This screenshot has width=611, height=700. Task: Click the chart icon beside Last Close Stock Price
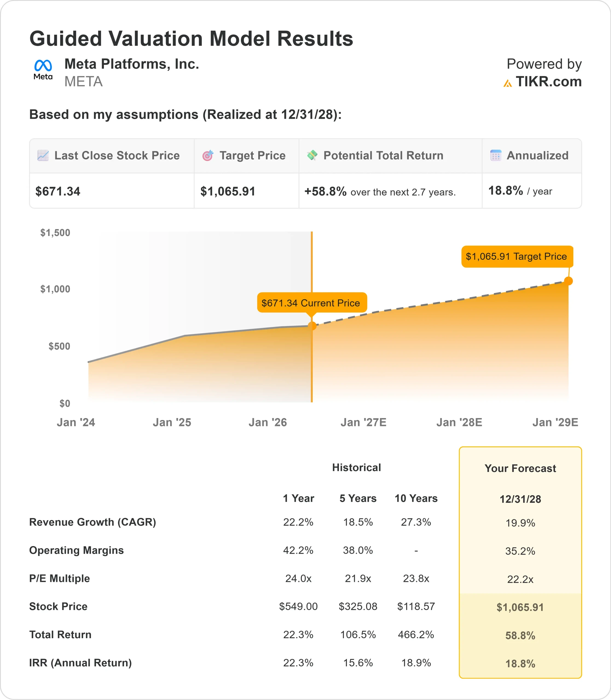pos(43,155)
